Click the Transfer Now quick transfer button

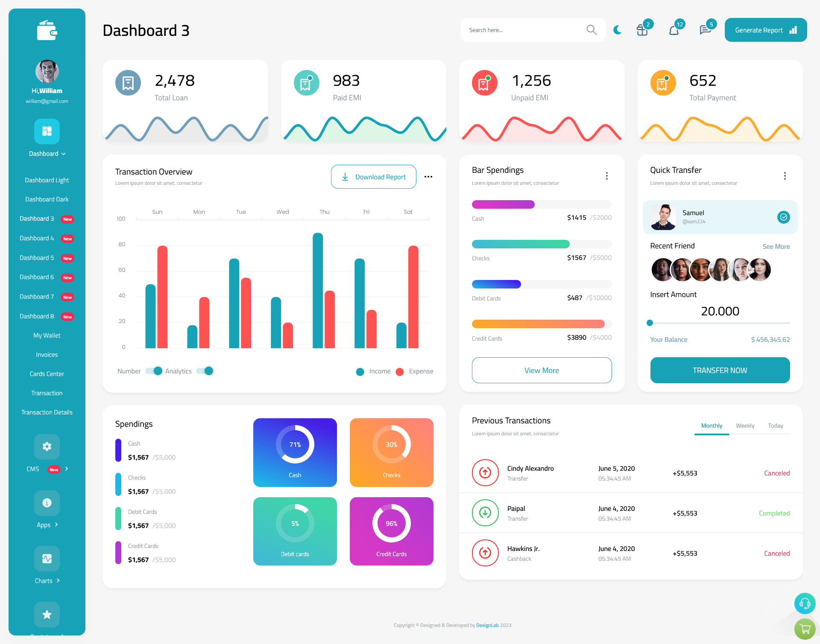click(720, 370)
